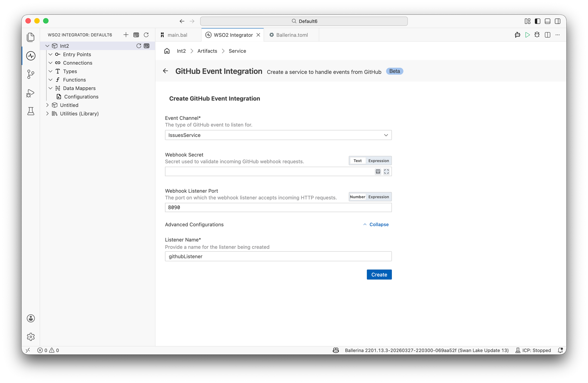
Task: Open Source Control view
Action: point(31,74)
